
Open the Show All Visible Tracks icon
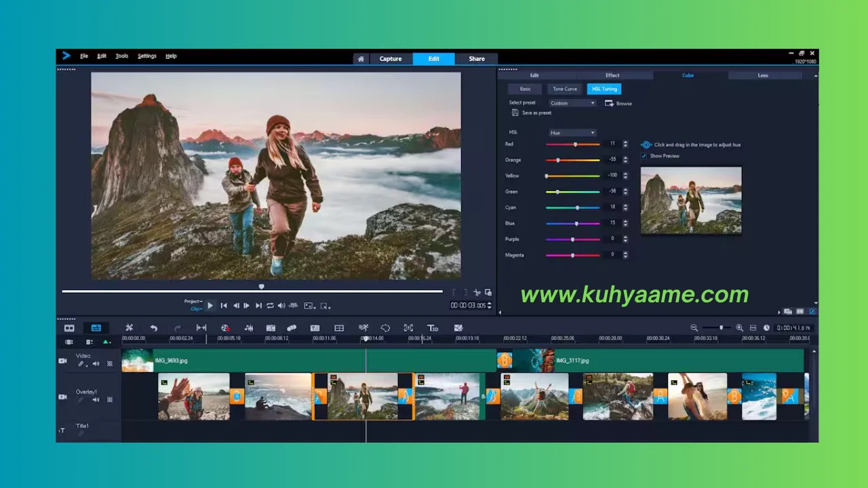tap(69, 342)
